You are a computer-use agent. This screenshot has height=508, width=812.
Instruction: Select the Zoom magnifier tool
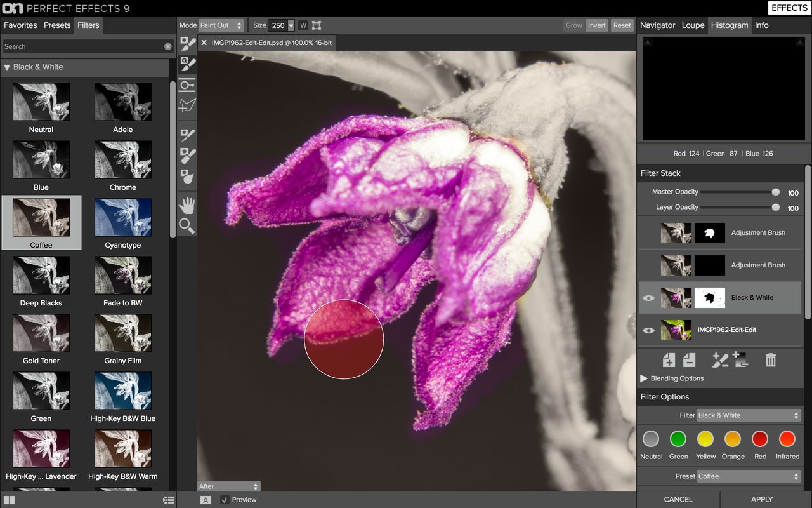click(187, 225)
